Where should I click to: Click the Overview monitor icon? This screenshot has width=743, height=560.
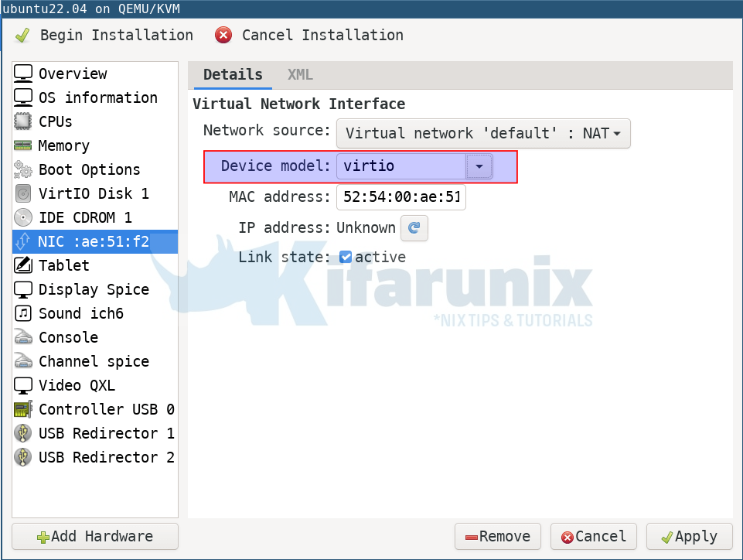click(x=23, y=73)
